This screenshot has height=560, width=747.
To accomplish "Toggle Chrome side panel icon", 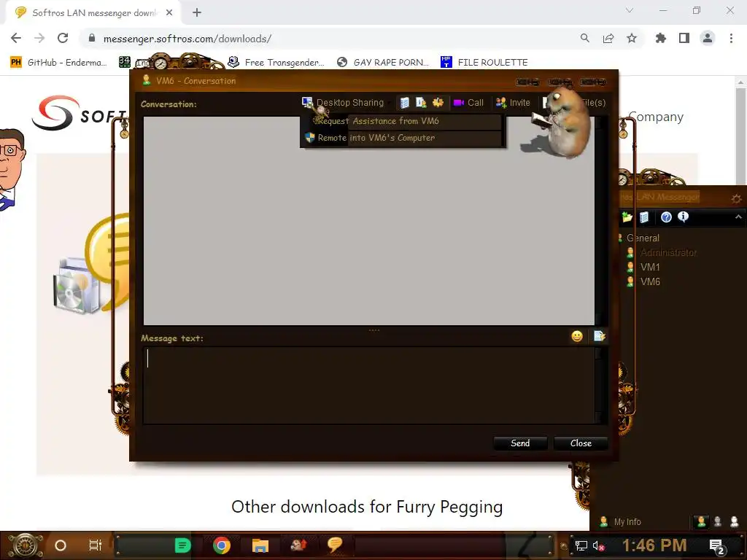I will [684, 39].
